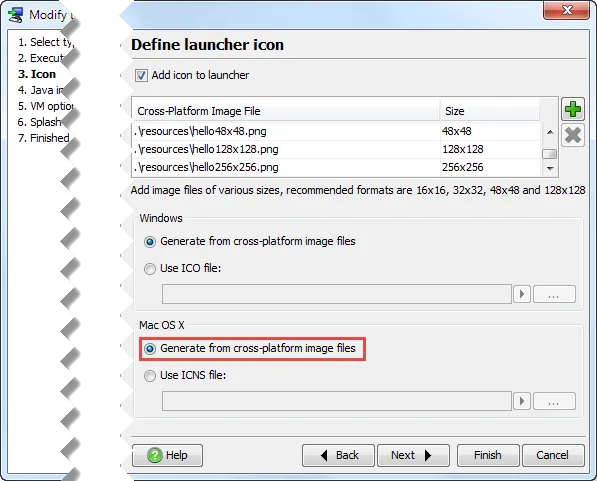Go to step 3. Icon
This screenshot has height=481, width=597.
[37, 74]
